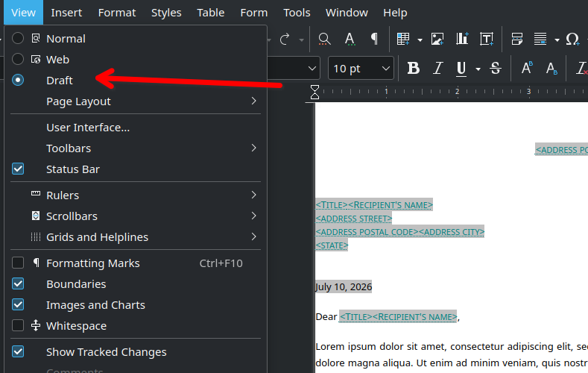588x373 pixels.
Task: Apply Strikethrough formatting
Action: tap(496, 69)
